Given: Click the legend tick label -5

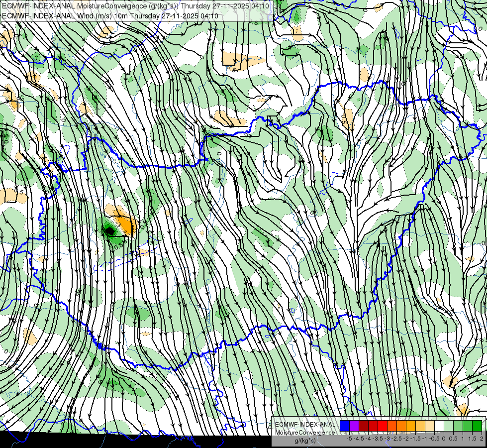Looking at the screenshot, I should (x=349, y=439).
